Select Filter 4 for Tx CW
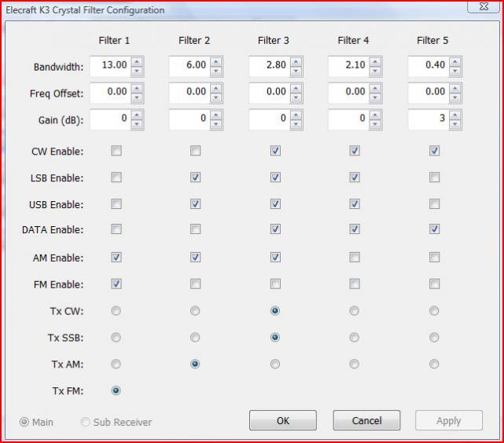 (354, 311)
